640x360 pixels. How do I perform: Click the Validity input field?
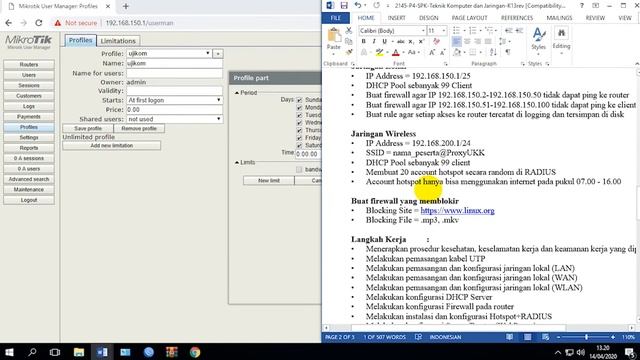coord(174,91)
